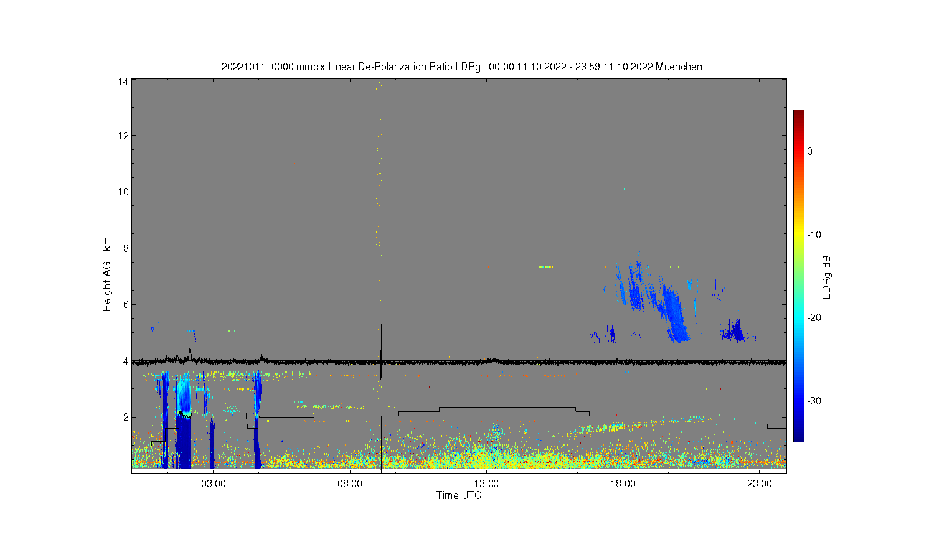Click the vertical black spike near 09:00
This screenshot has height=560, width=934.
381,352
